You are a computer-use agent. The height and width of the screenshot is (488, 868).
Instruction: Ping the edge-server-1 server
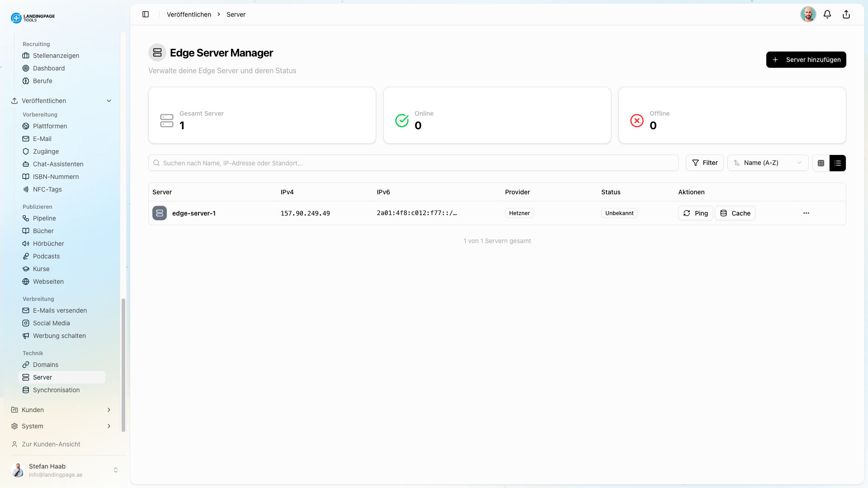tap(695, 213)
